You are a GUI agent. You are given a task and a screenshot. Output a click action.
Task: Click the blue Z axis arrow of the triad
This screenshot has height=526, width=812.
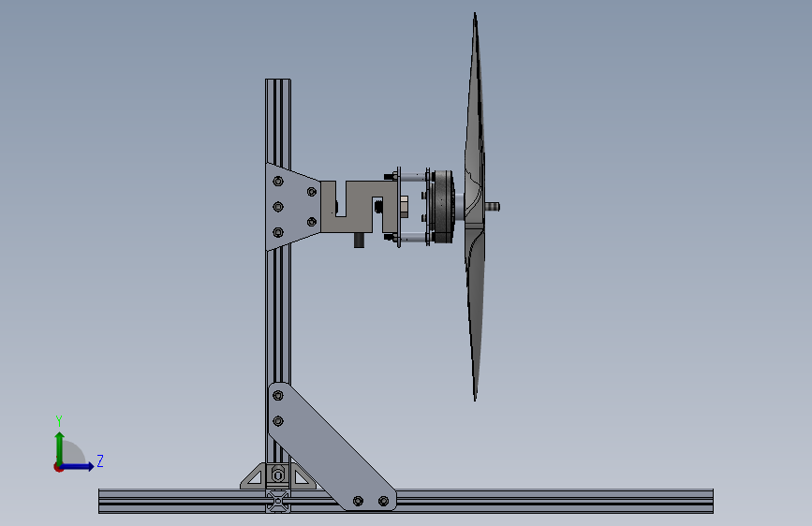(78, 466)
